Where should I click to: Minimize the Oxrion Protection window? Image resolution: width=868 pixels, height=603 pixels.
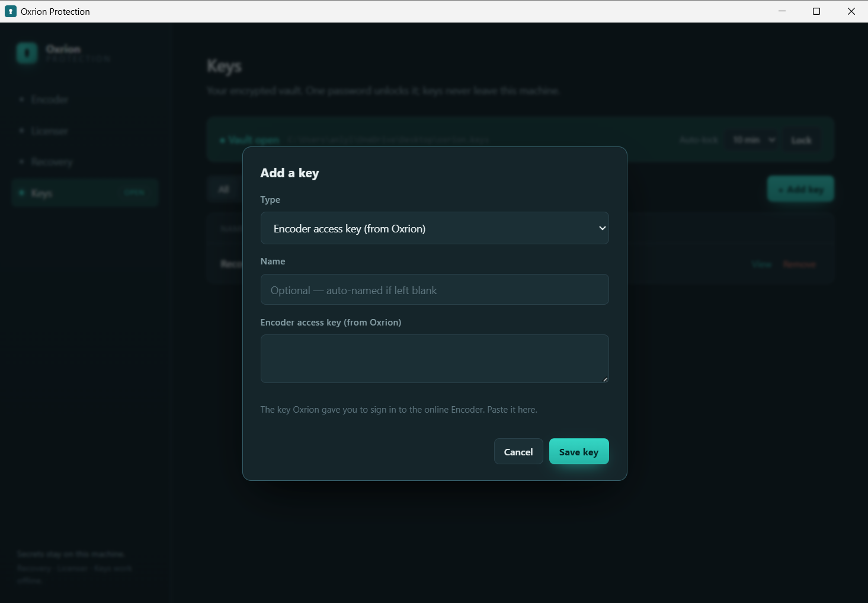(782, 11)
